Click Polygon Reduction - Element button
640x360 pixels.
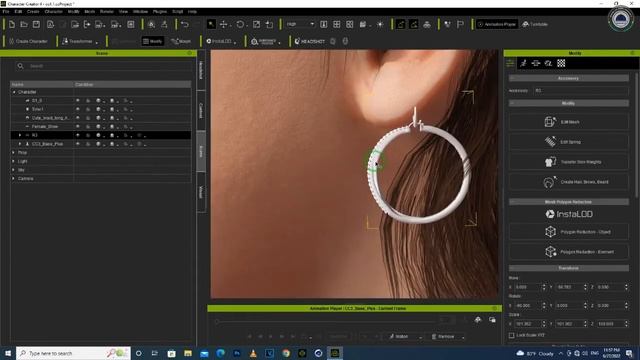569,251
